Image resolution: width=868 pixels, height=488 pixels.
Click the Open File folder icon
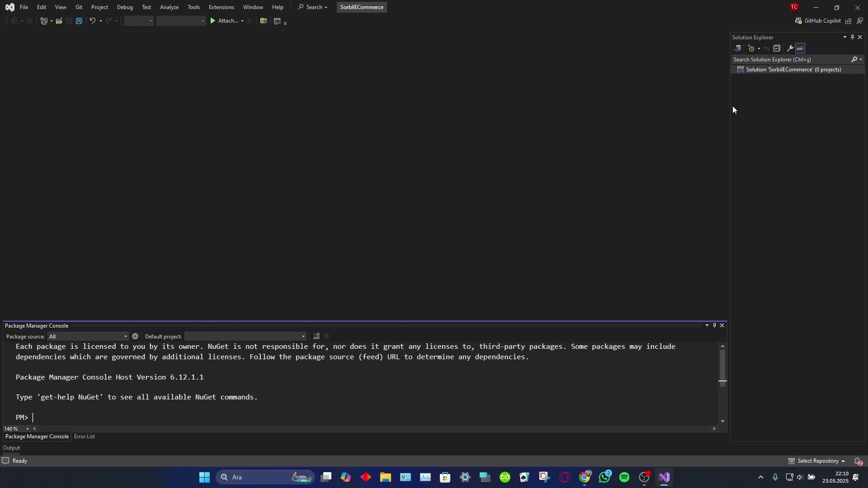[59, 21]
